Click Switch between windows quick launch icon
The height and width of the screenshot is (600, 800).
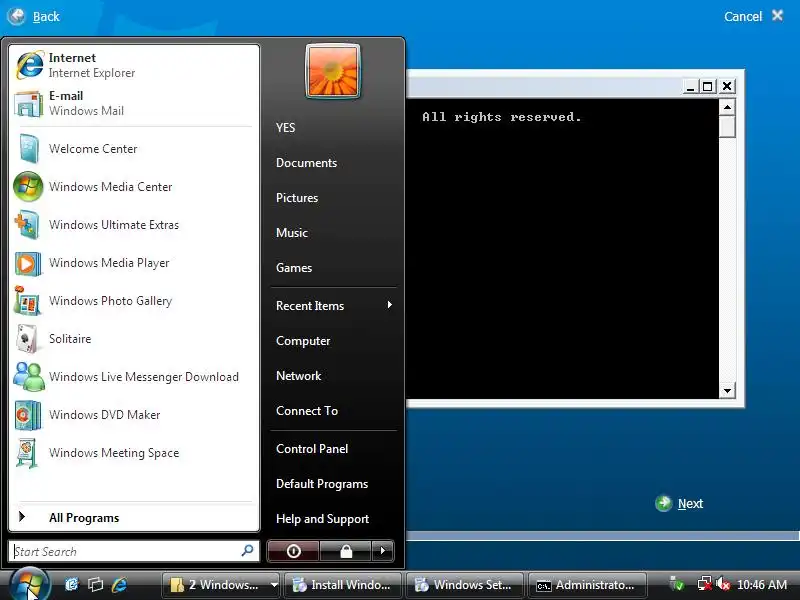coord(95,584)
